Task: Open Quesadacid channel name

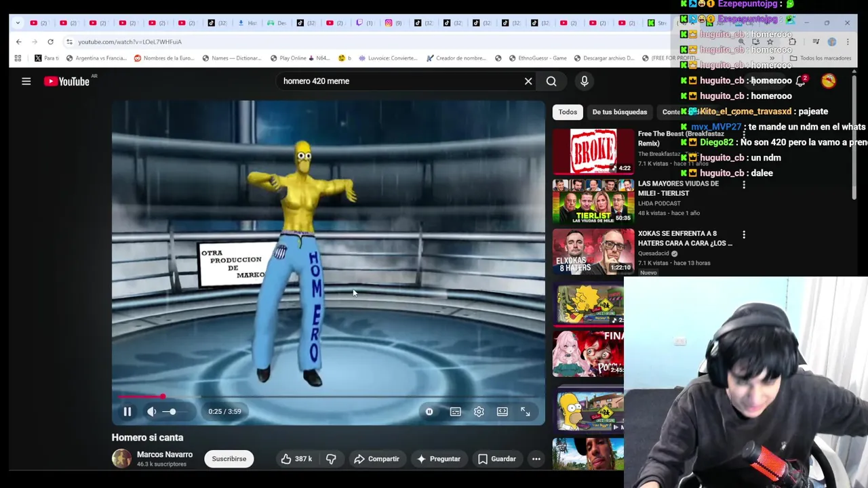Action: pyautogui.click(x=653, y=253)
